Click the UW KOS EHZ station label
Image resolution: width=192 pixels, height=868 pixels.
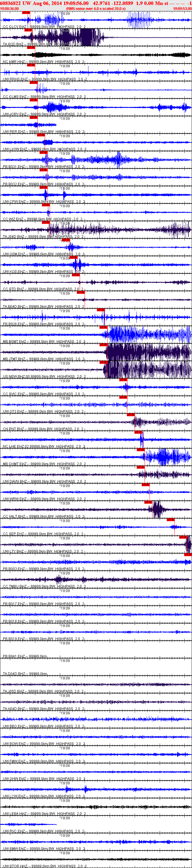[x=43, y=272]
